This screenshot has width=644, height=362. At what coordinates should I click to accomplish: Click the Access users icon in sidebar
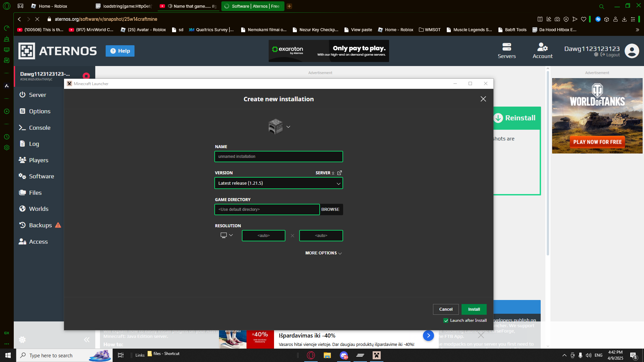[x=22, y=242]
